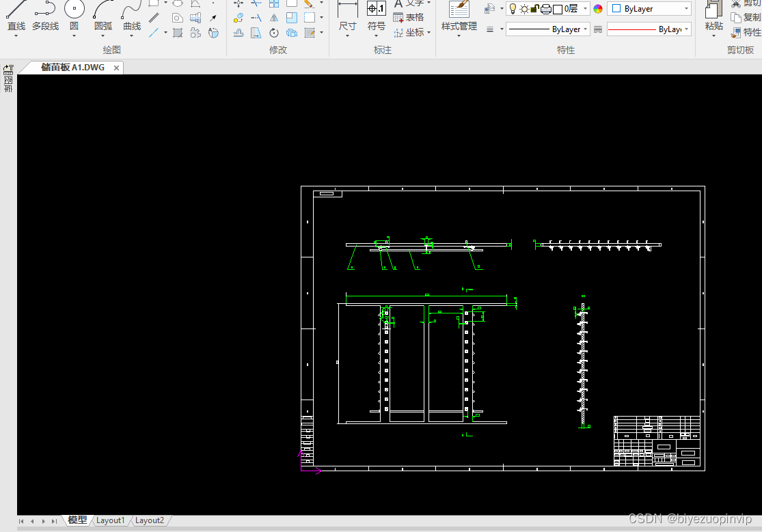Image resolution: width=762 pixels, height=532 pixels.
Task: Expand the 样式管理 dropdown arrow
Action: pyautogui.click(x=459, y=36)
